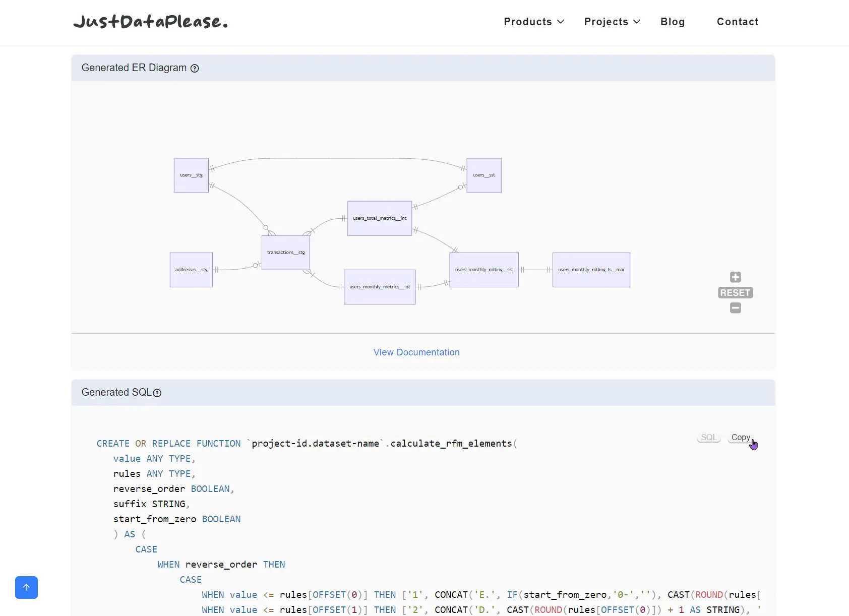Select the transactions__stg entity node
Image resolution: width=849 pixels, height=616 pixels.
[x=286, y=253]
